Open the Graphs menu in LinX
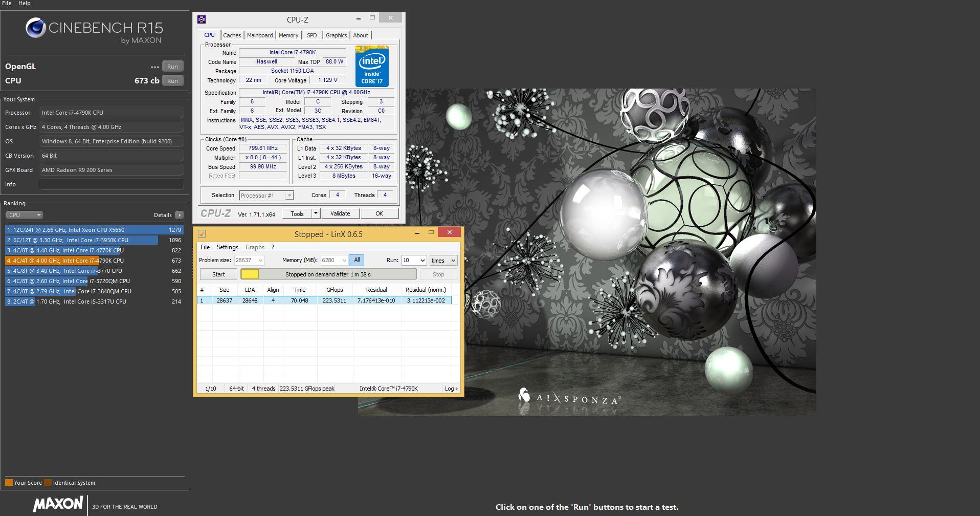The image size is (980, 516). [x=255, y=247]
